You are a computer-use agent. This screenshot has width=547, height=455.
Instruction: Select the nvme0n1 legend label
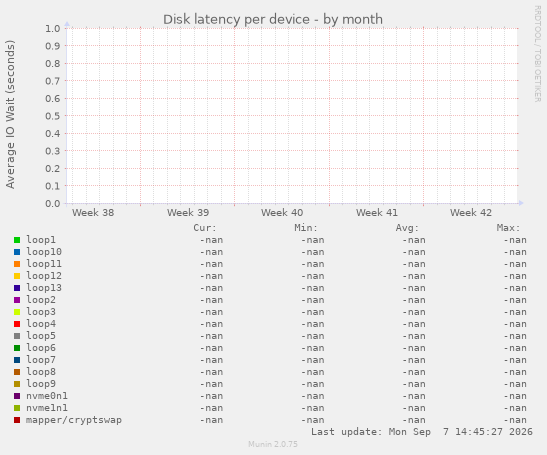tap(47, 396)
